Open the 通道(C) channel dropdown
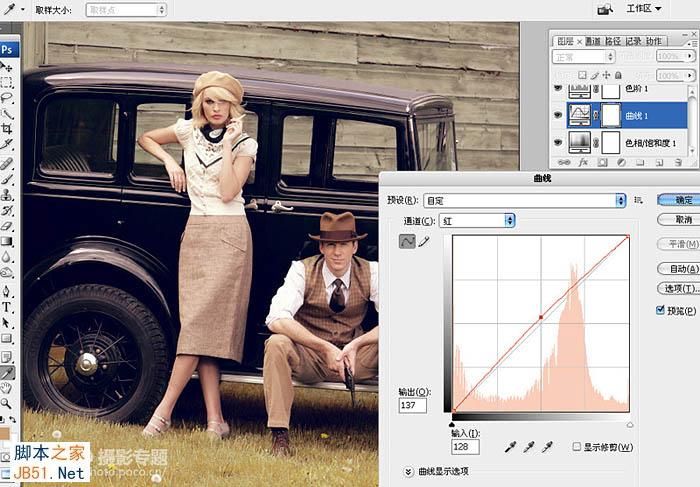The image size is (700, 487). (477, 221)
